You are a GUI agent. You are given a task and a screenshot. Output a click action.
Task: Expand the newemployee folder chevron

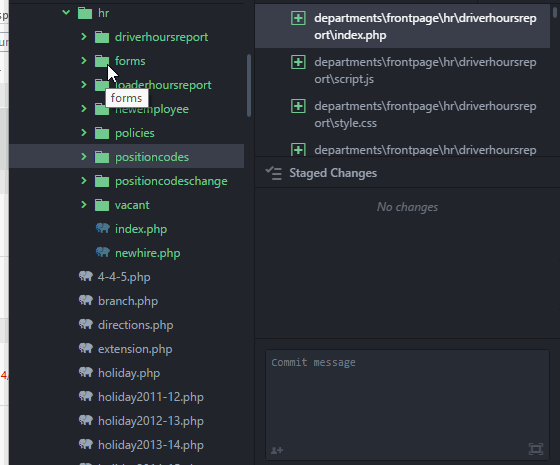point(84,108)
